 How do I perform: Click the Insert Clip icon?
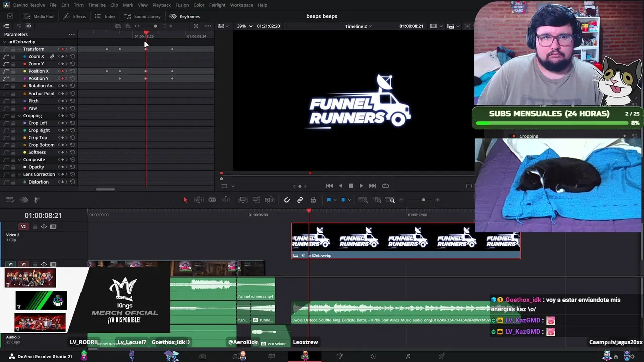point(243,200)
